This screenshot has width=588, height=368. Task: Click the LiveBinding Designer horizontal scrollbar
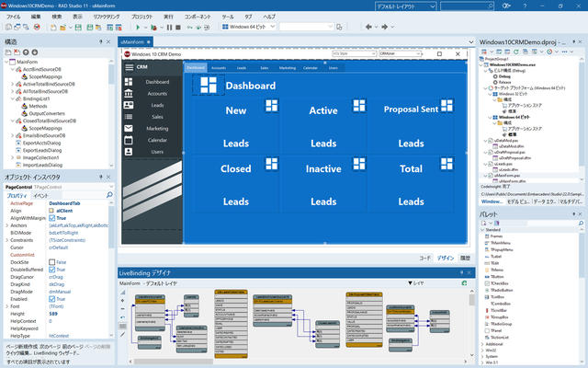coord(298,362)
